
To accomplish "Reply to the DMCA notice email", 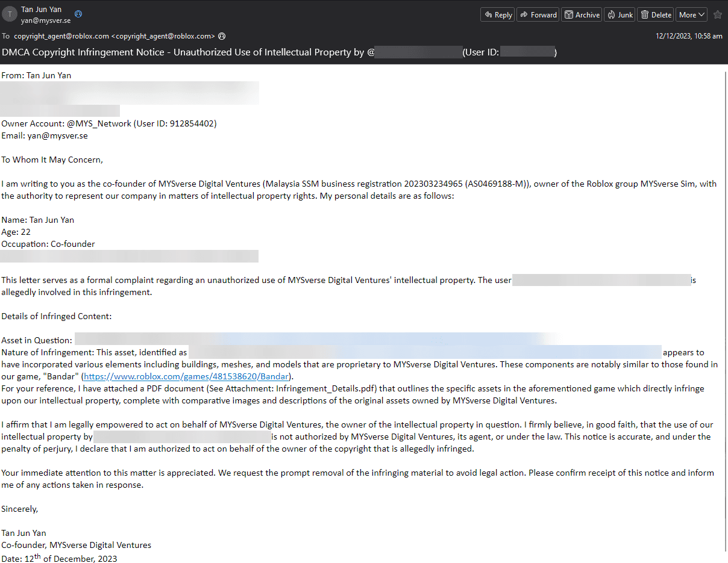I will [497, 15].
